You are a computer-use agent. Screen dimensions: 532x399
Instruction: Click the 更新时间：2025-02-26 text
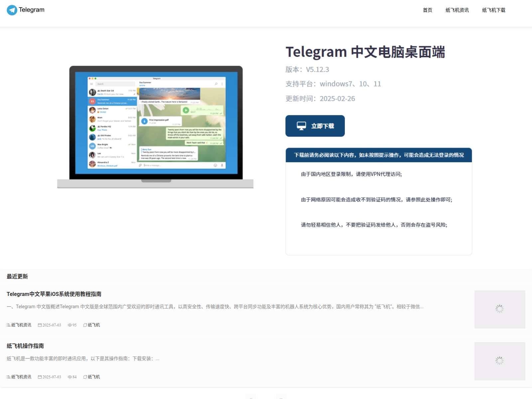pyautogui.click(x=320, y=99)
